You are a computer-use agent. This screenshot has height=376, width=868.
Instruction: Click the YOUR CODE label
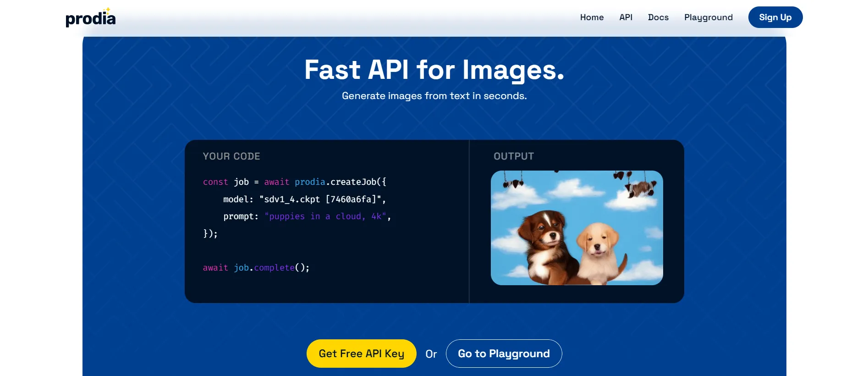231,156
